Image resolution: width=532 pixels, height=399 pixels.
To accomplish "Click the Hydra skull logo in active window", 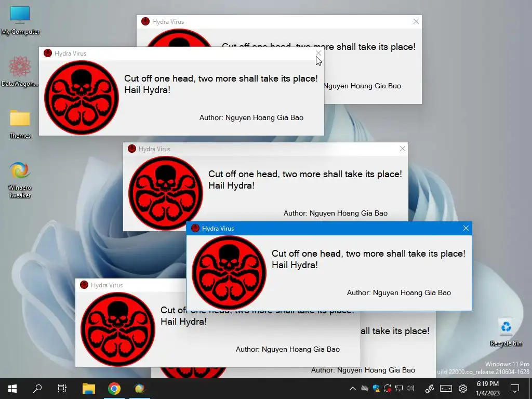I will (229, 273).
